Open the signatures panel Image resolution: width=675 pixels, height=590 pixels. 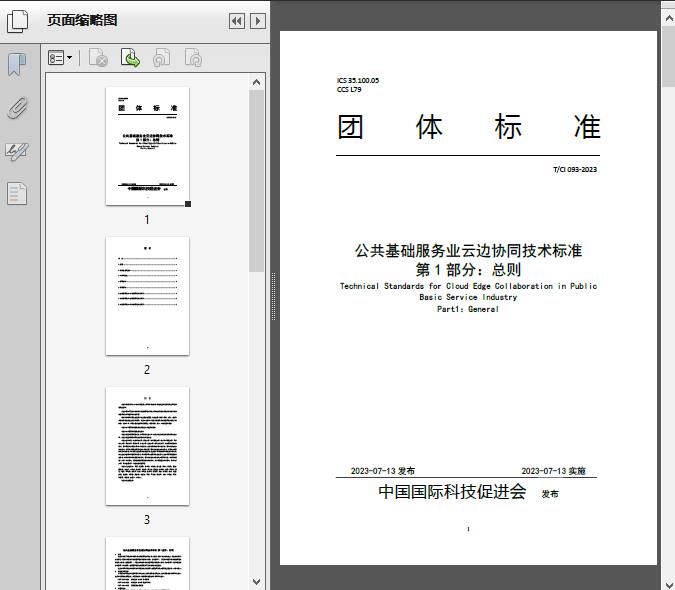[17, 151]
